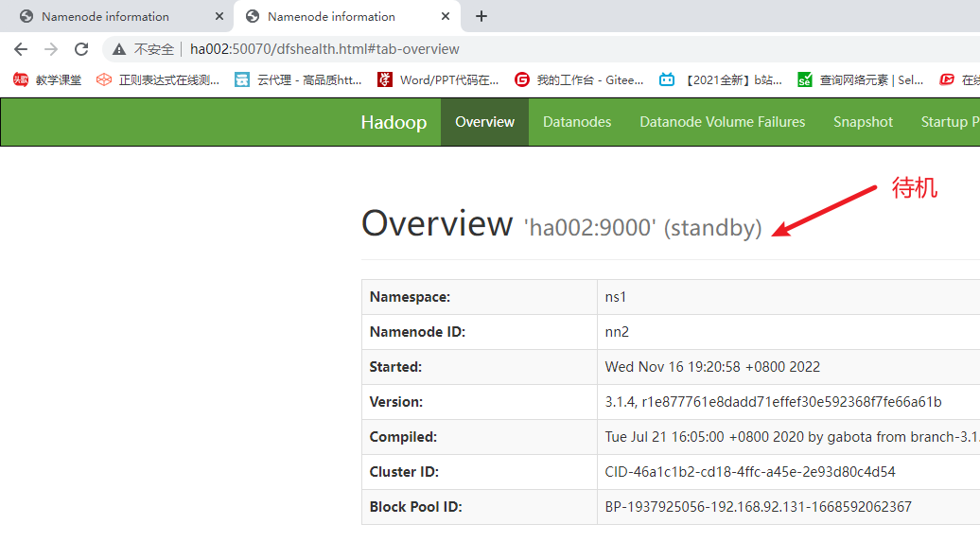
Task: Close the active Namenode information tab
Action: point(446,16)
